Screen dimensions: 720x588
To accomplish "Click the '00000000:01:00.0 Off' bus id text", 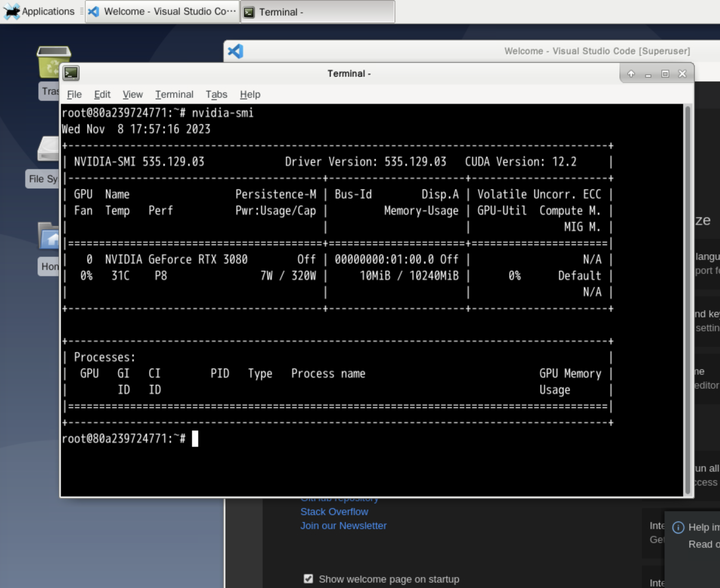I will [396, 259].
